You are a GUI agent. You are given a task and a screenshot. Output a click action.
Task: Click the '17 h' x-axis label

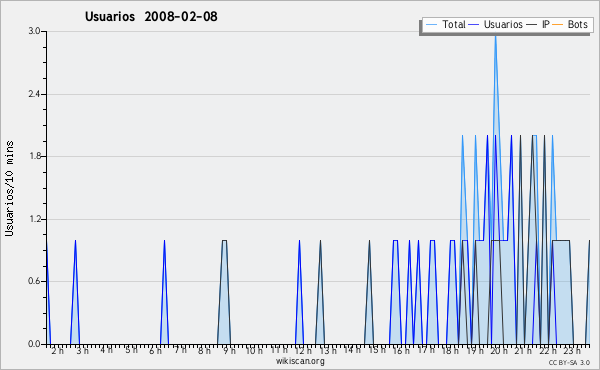tap(426, 350)
